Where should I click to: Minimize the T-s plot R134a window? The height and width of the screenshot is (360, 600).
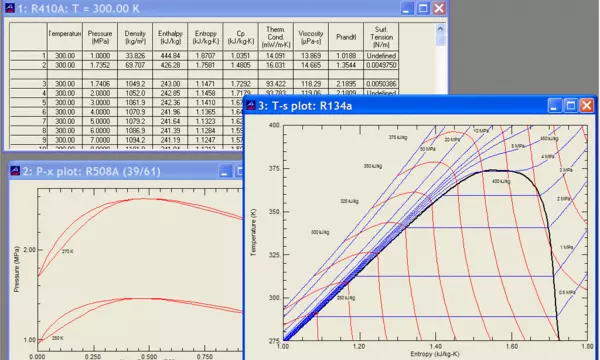click(554, 106)
